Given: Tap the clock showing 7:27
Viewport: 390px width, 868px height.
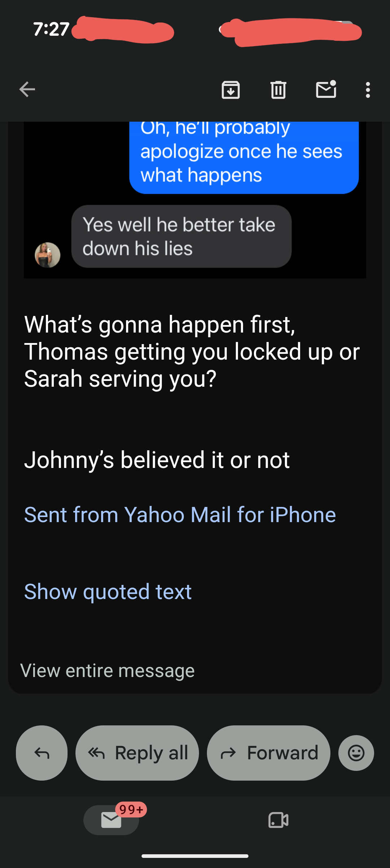Looking at the screenshot, I should click(51, 29).
